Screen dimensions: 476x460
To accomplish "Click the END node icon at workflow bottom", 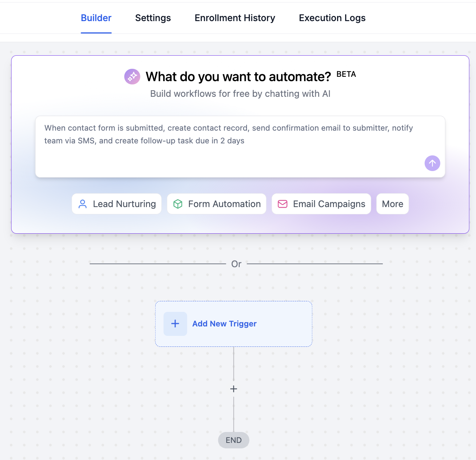I will click(233, 440).
